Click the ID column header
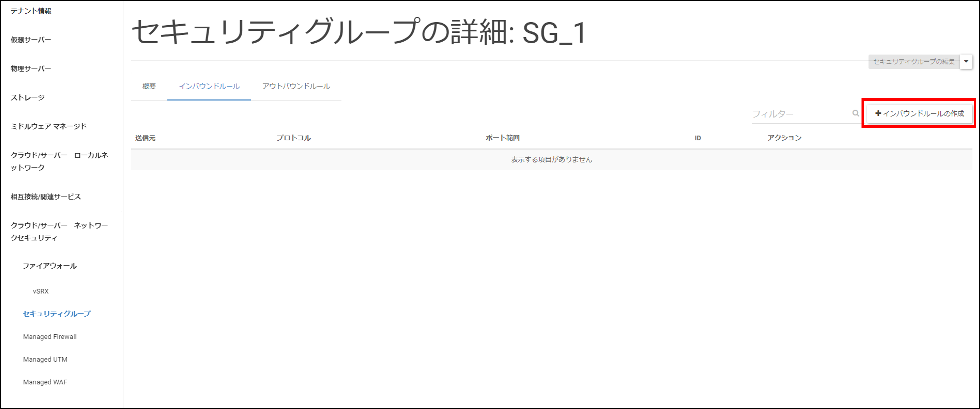Image resolution: width=980 pixels, height=409 pixels. click(698, 138)
